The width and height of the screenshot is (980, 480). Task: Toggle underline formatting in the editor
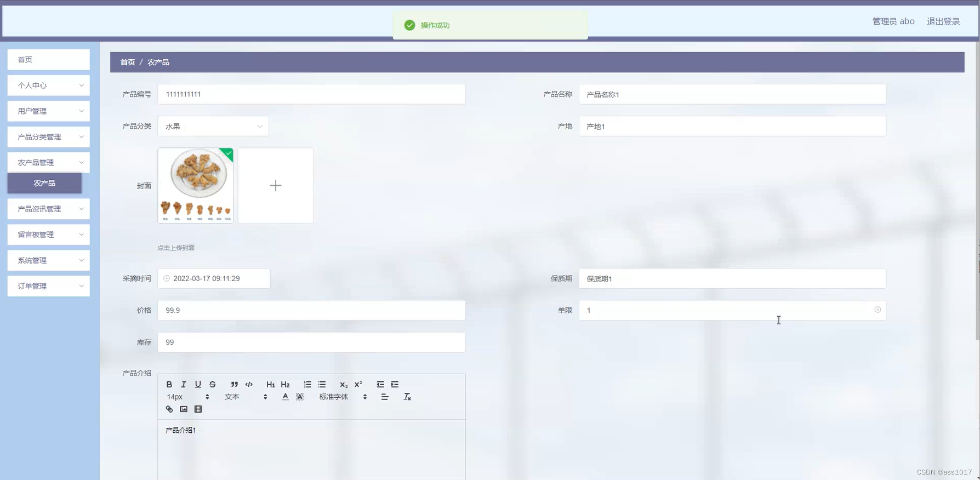[198, 384]
